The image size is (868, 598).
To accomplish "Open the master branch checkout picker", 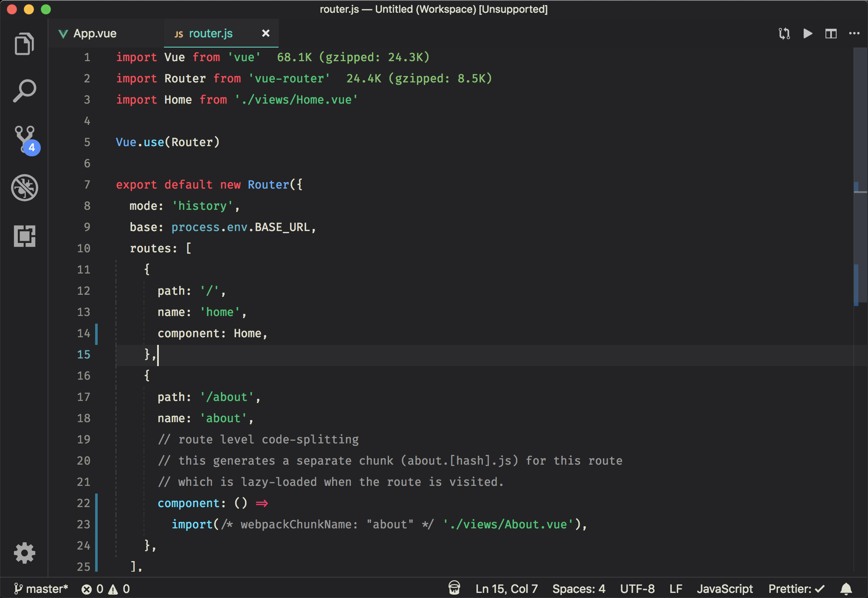I will (x=41, y=589).
